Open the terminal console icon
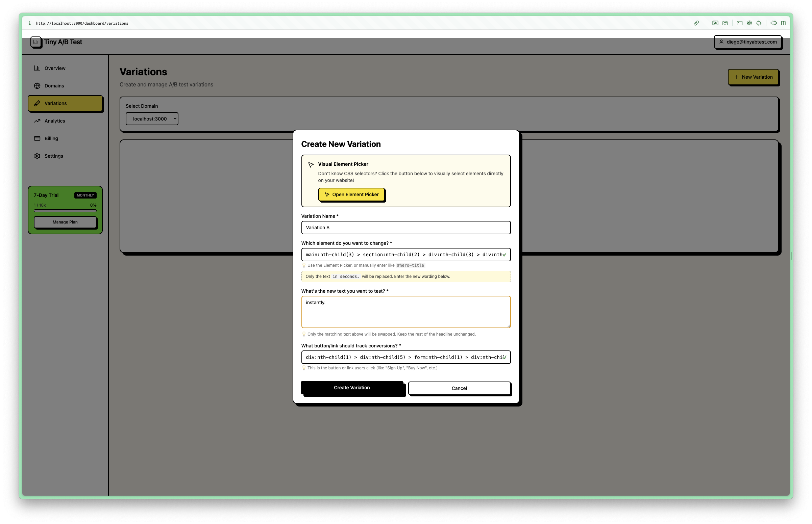 click(739, 23)
